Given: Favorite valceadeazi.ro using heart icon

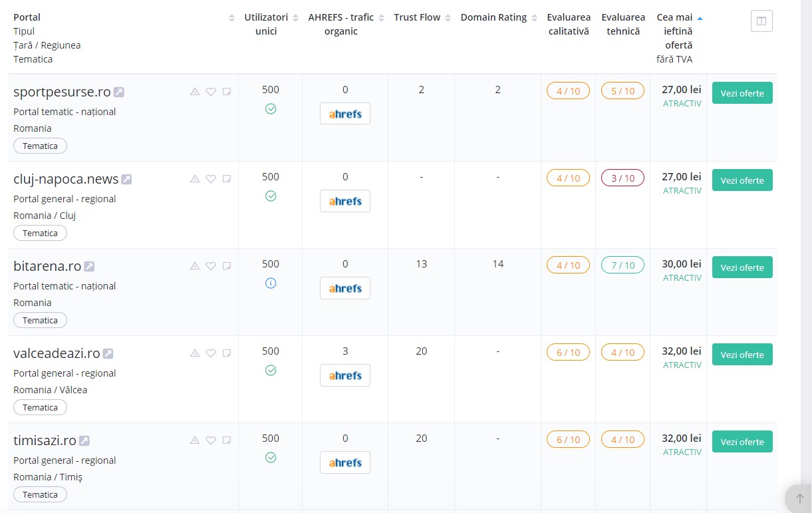Looking at the screenshot, I should (x=211, y=353).
